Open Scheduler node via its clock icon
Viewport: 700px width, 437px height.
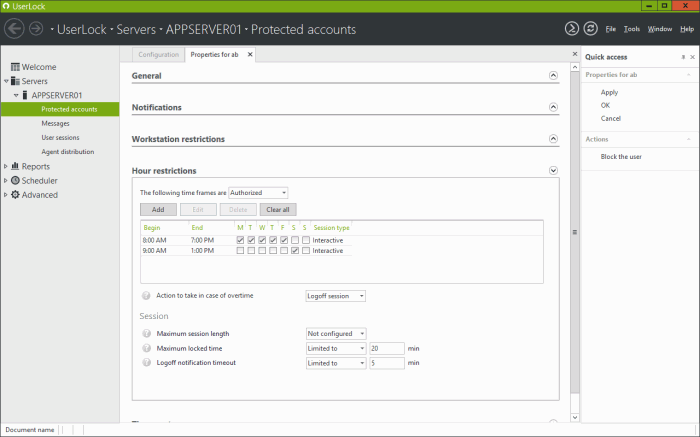pos(15,181)
